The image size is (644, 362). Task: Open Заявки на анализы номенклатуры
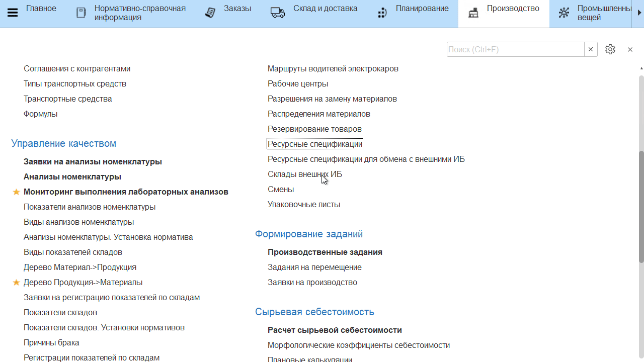pos(93,162)
